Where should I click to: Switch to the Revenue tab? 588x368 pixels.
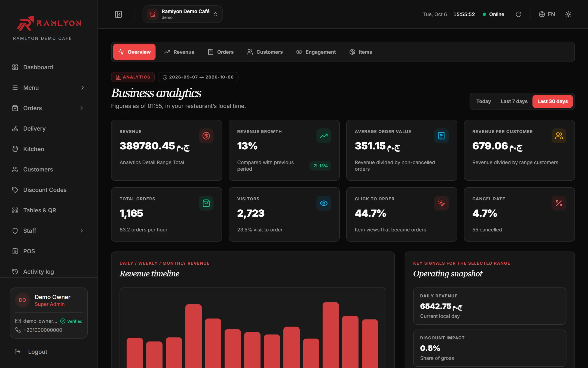click(179, 52)
